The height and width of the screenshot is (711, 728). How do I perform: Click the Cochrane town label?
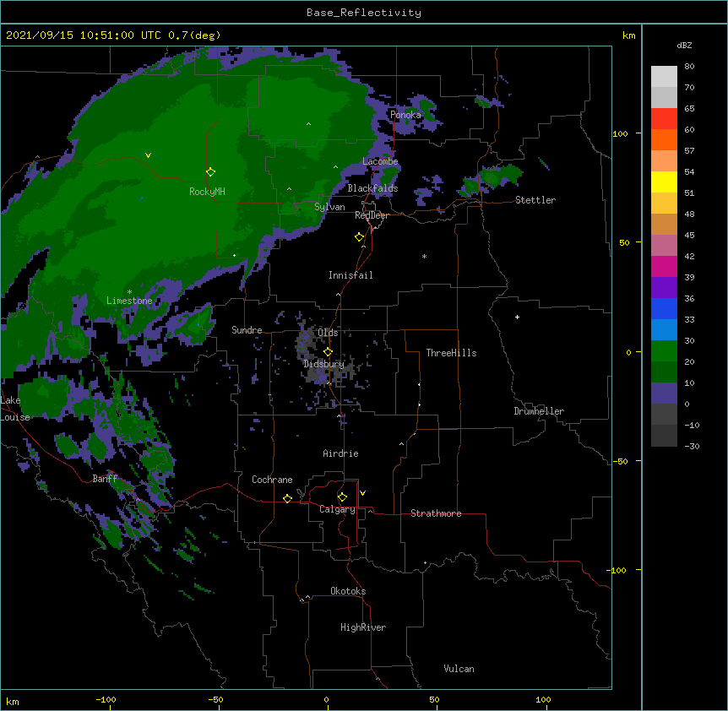point(272,480)
